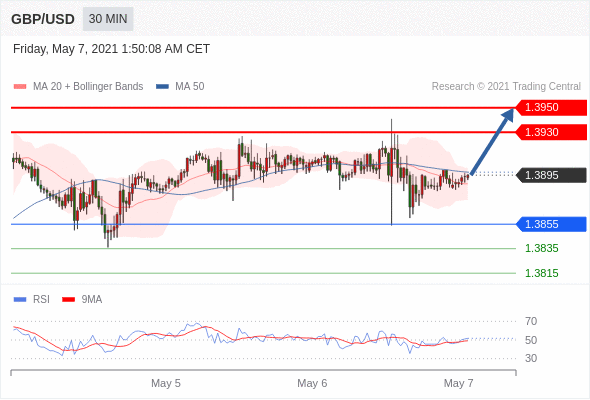
Task: Click the RSI legend label
Action: point(41,300)
